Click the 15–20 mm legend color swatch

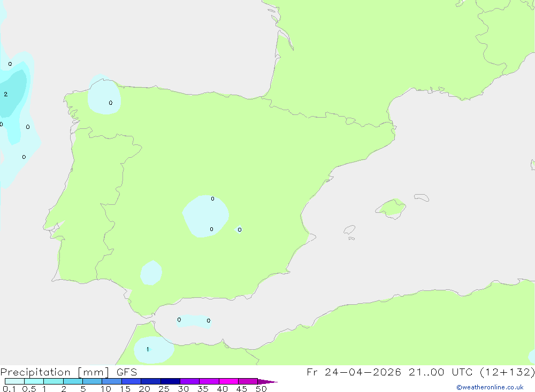(x=132, y=381)
